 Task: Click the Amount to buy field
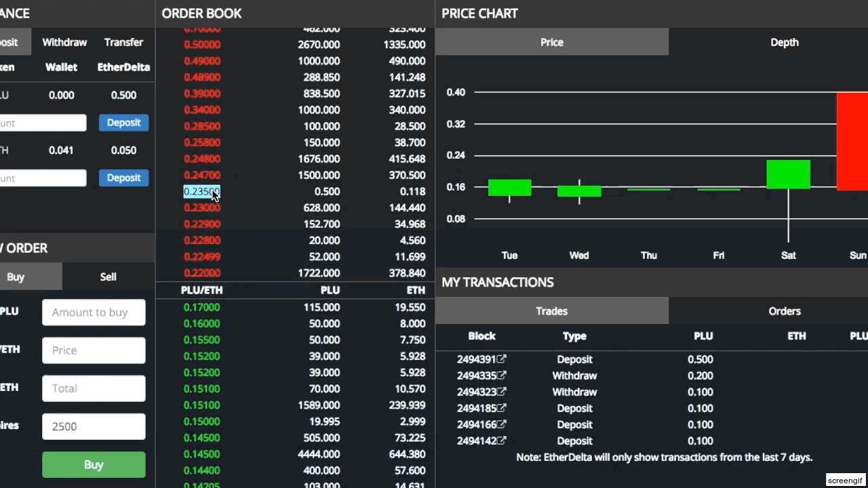point(94,312)
